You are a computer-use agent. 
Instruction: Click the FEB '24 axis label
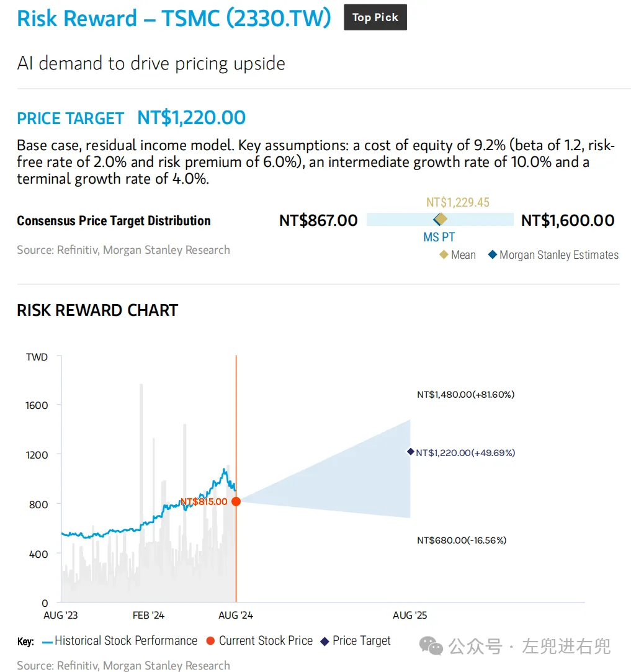148,616
